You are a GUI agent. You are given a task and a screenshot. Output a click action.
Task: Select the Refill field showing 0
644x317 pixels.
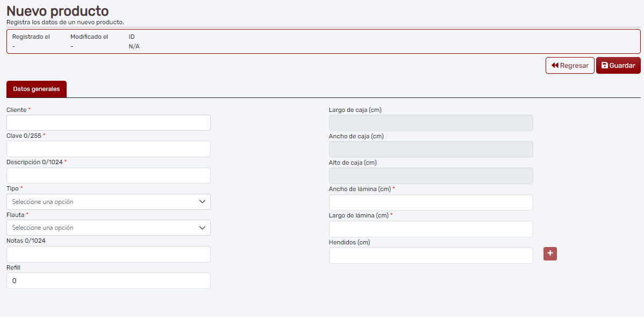coord(108,280)
